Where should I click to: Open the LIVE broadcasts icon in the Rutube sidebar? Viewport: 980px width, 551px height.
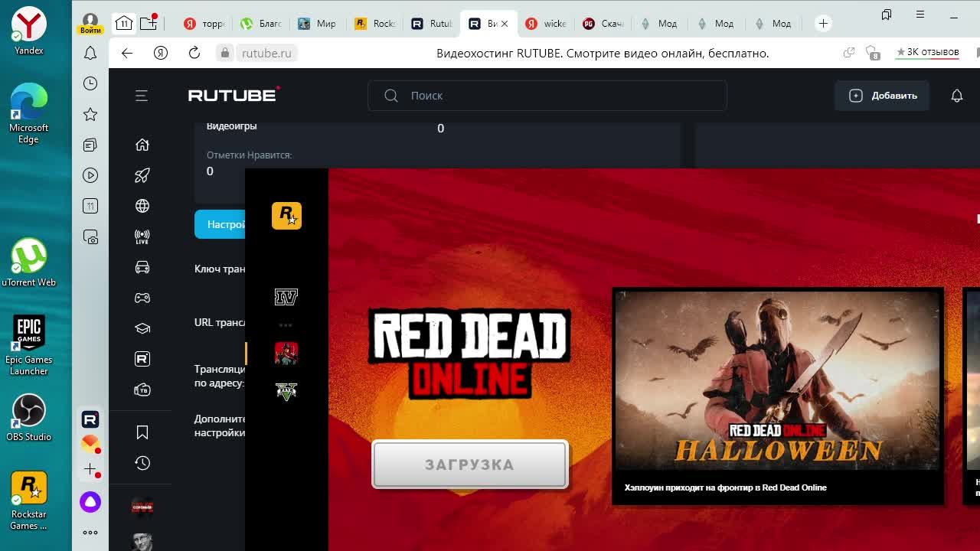point(142,237)
